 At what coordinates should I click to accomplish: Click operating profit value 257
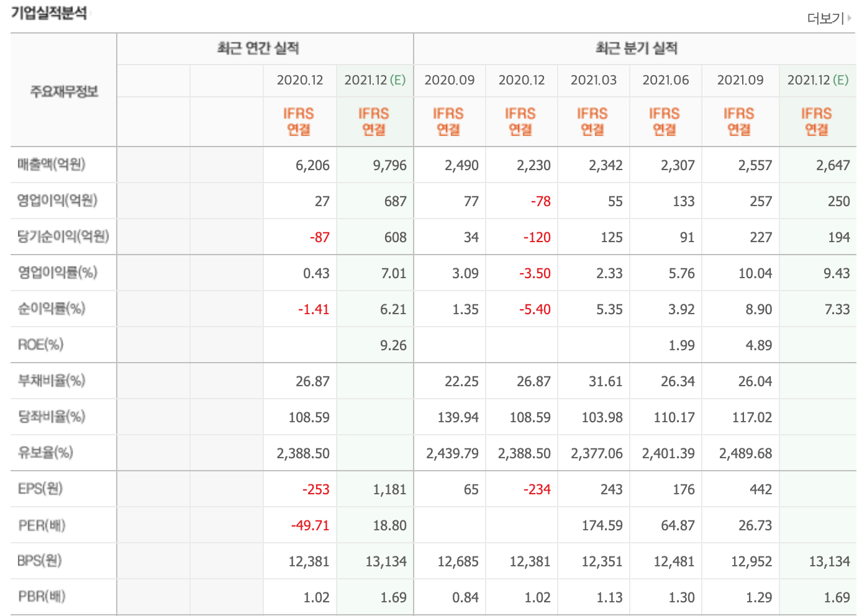click(761, 202)
